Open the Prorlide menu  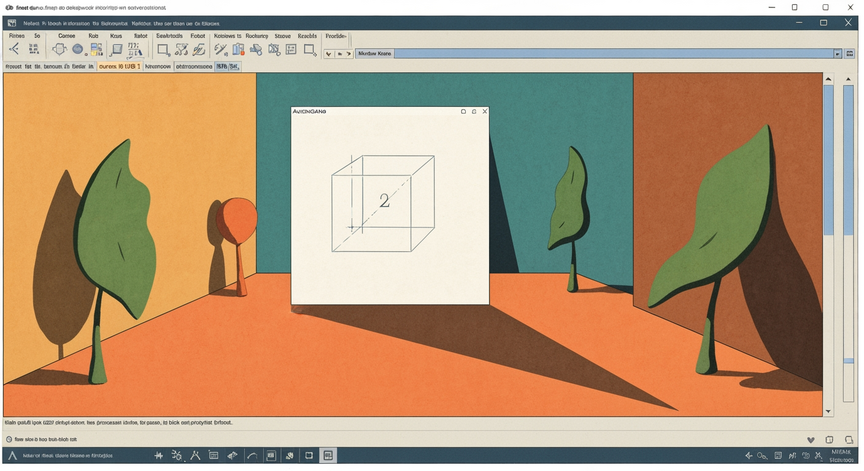click(x=336, y=36)
